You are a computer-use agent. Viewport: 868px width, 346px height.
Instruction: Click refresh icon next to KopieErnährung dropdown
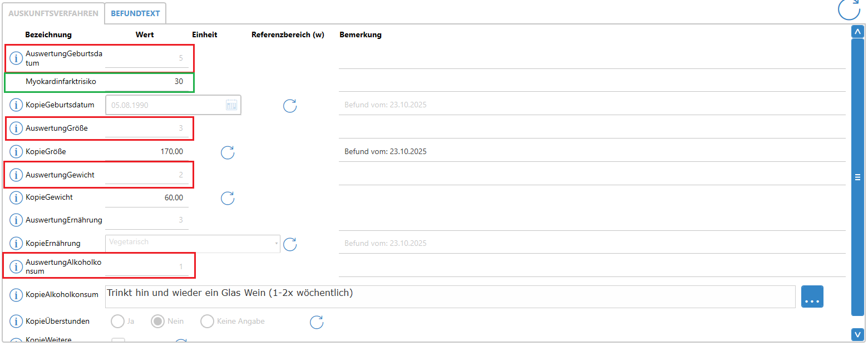[290, 244]
